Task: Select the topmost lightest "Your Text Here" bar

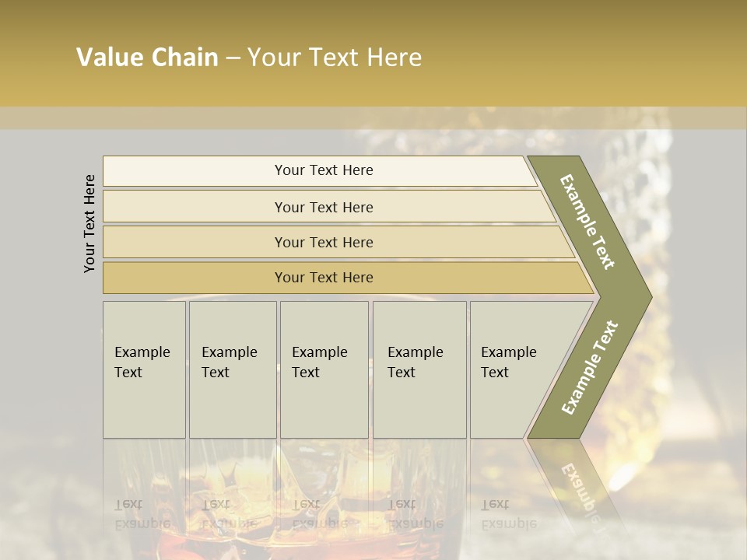Action: (324, 170)
